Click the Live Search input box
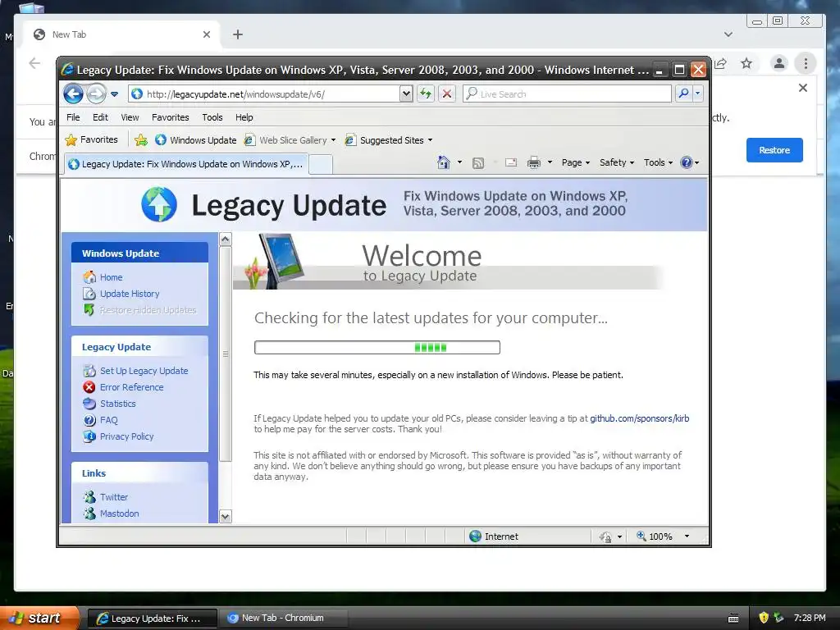840x630 pixels. [x=567, y=94]
